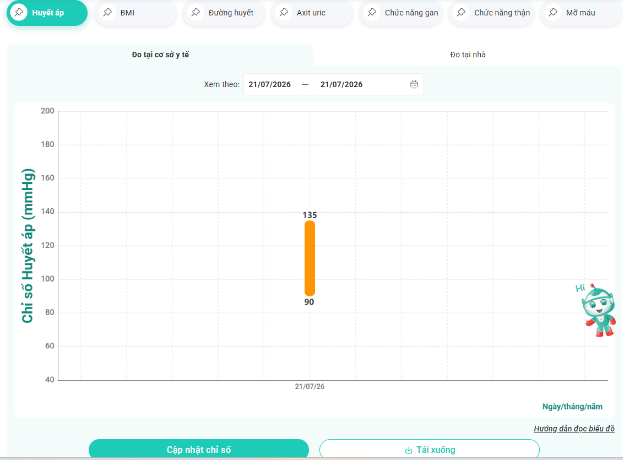Pin the Mỡ máu indicator
The height and width of the screenshot is (460, 624).
click(x=553, y=13)
